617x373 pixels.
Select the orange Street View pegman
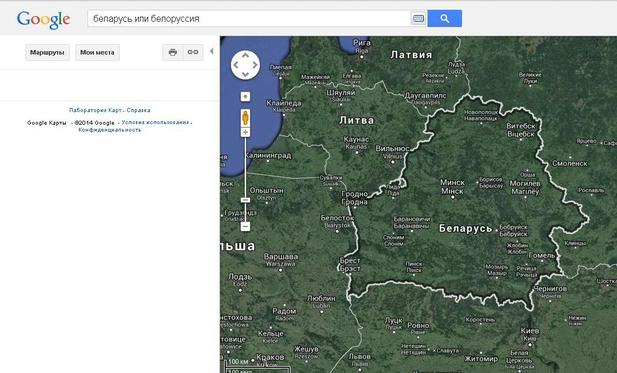point(245,118)
